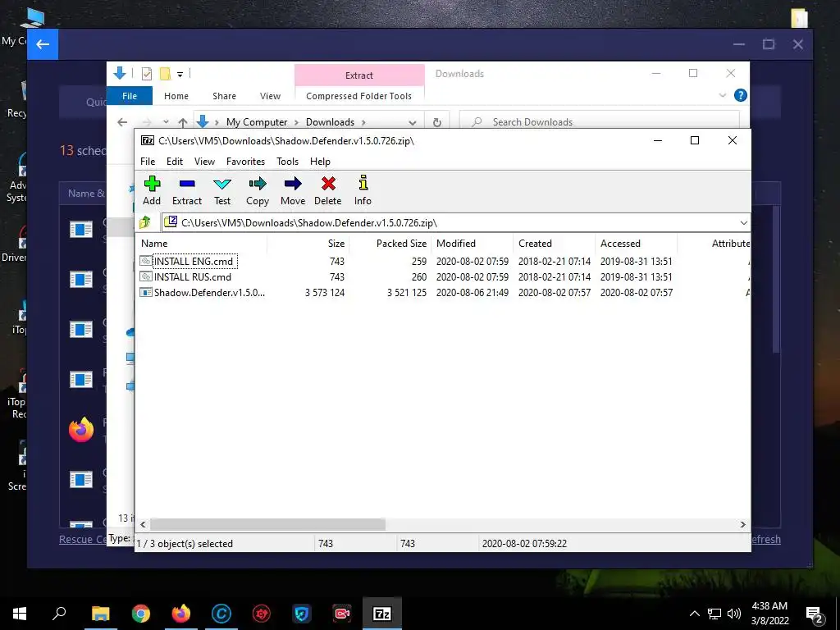This screenshot has width=840, height=630.
Task: Click the Firefox entry icon in background app list
Action: [x=81, y=430]
